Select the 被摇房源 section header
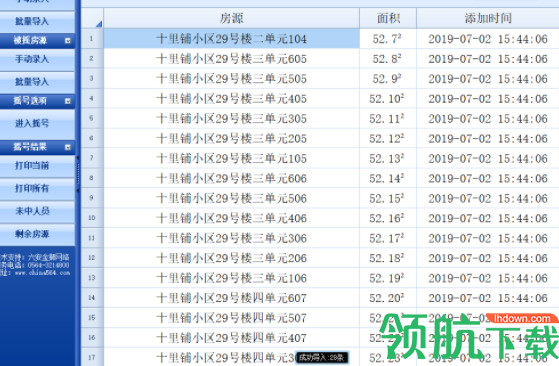559x366 pixels. pyautogui.click(x=37, y=41)
